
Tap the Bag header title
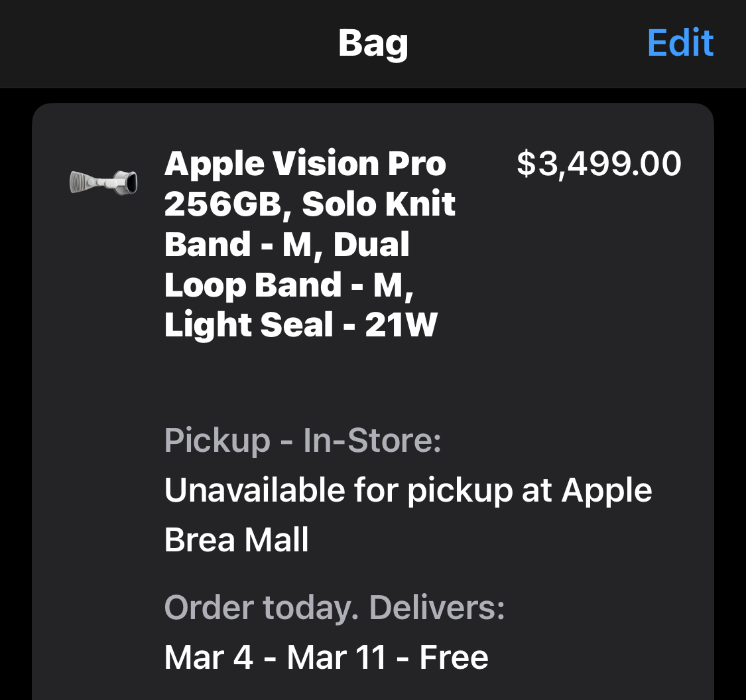373,43
